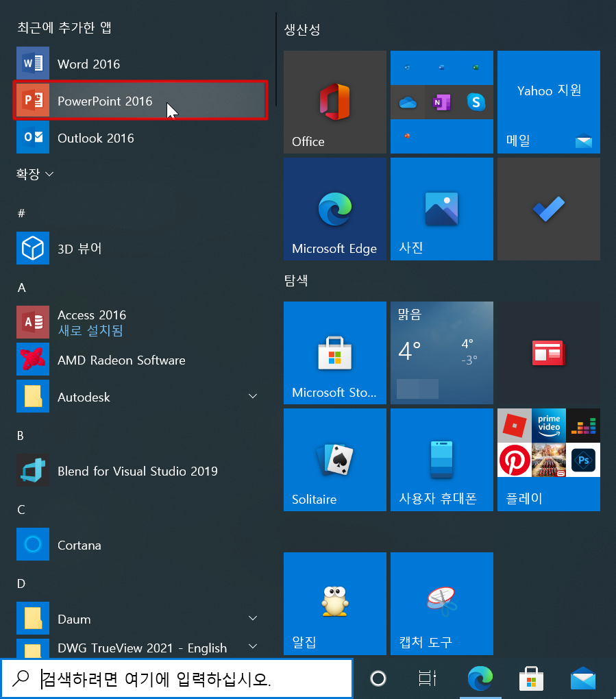Open Cortana circle on the taskbar
The image size is (616, 699).
378,678
